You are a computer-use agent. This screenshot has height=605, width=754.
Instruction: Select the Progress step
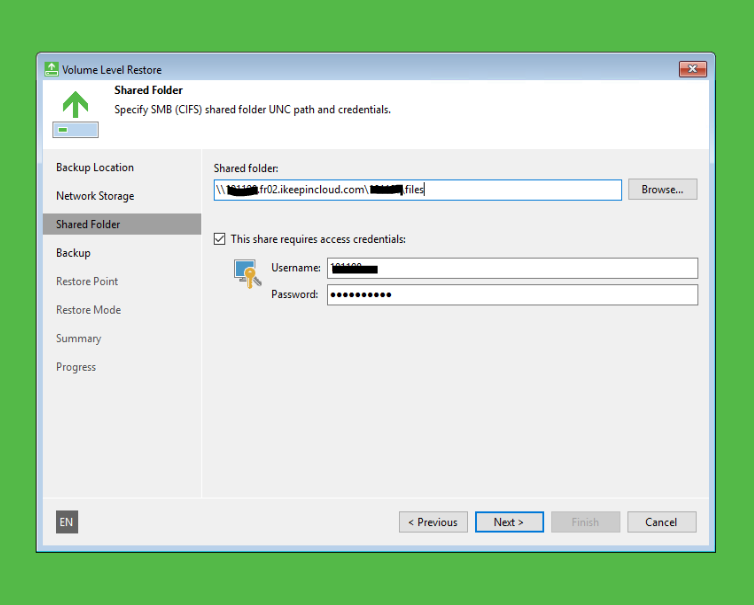coord(76,367)
